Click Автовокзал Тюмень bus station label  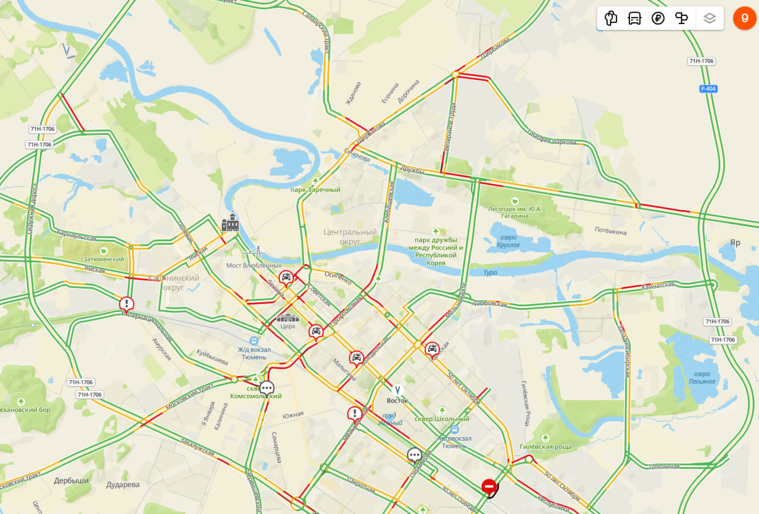coord(455,442)
